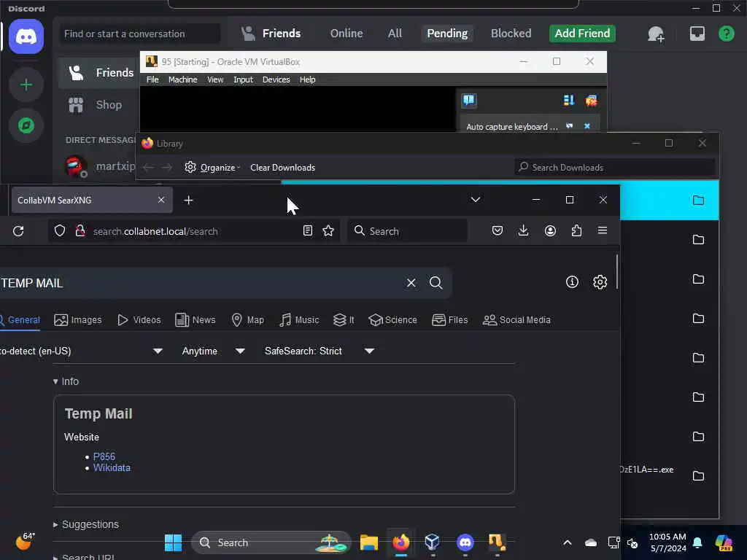Switch to Social Media search category

[516, 320]
